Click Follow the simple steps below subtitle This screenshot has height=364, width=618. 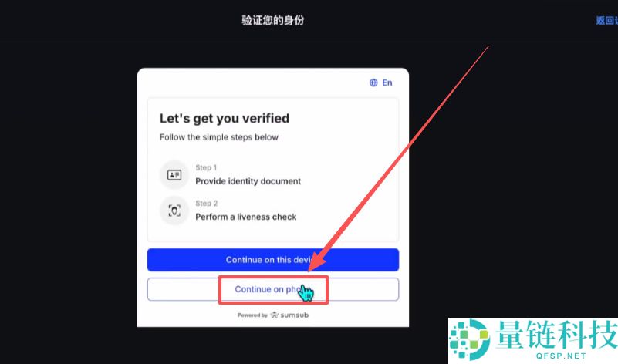pos(219,137)
